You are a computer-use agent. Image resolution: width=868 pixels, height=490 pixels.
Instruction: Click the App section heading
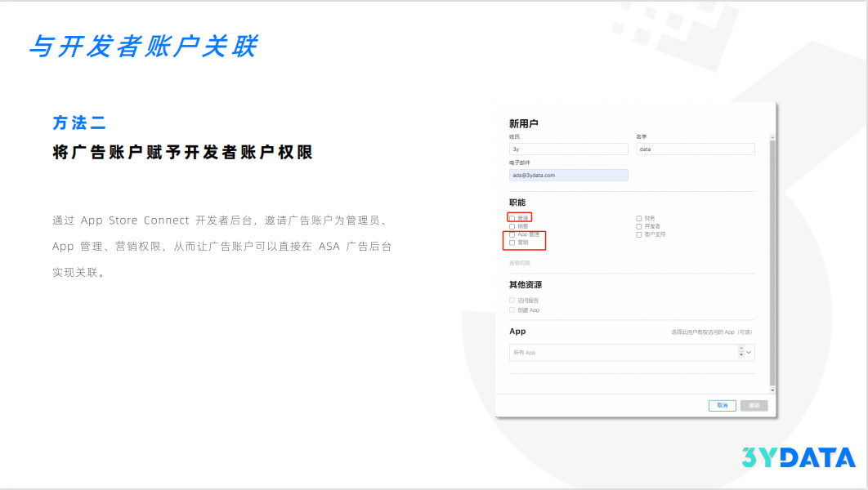click(x=517, y=332)
